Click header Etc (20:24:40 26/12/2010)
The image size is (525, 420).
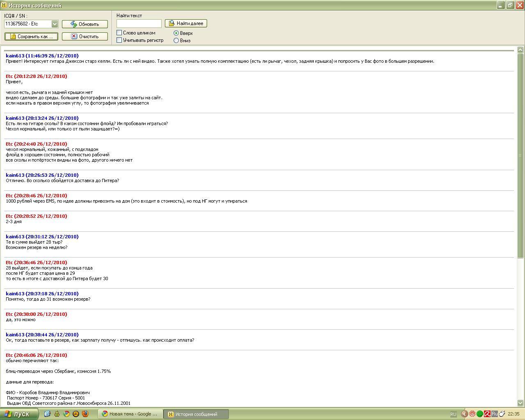37,144
